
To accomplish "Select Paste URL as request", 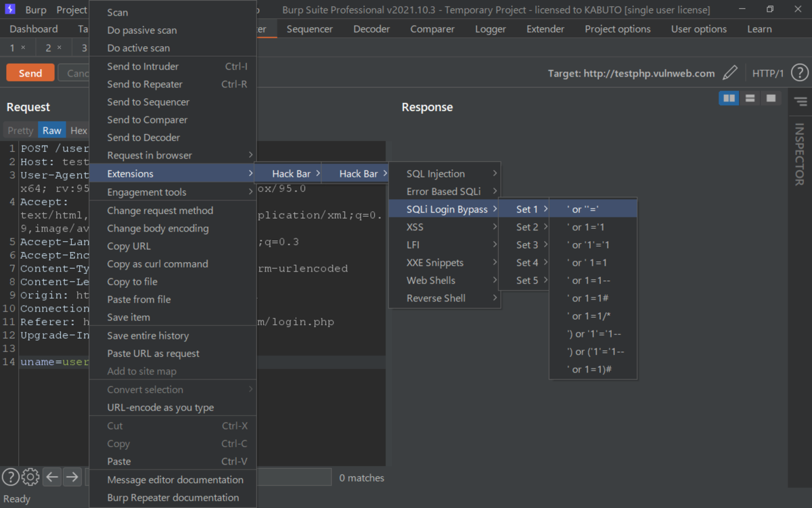I will [173, 353].
